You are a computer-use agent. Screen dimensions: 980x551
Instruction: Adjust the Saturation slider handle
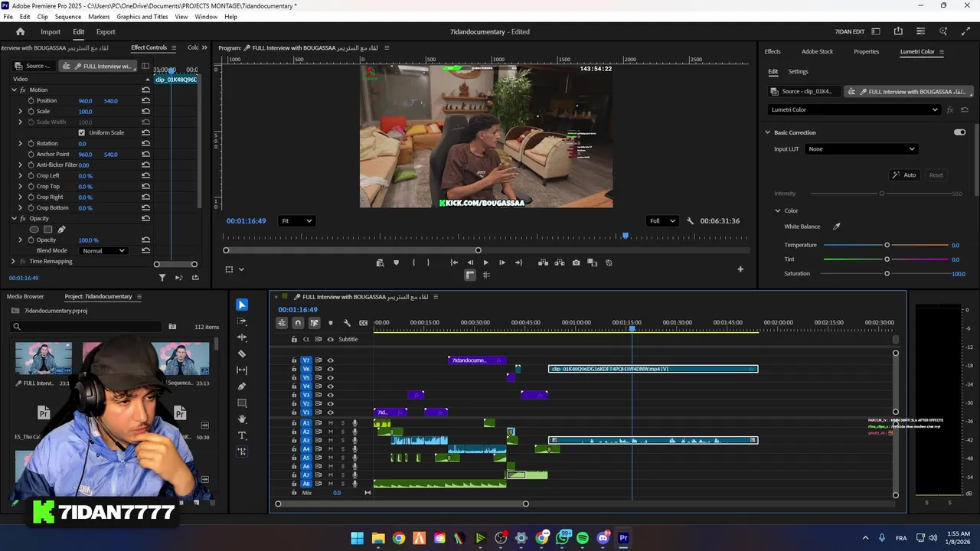887,273
